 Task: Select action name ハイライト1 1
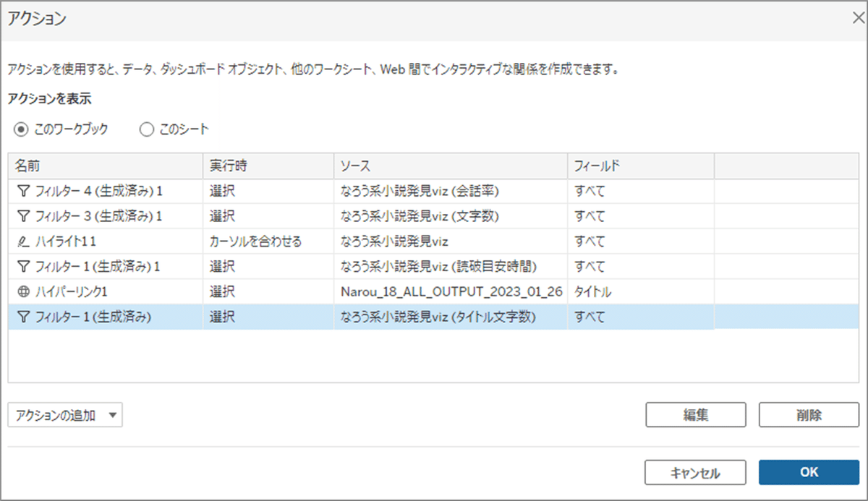[66, 241]
